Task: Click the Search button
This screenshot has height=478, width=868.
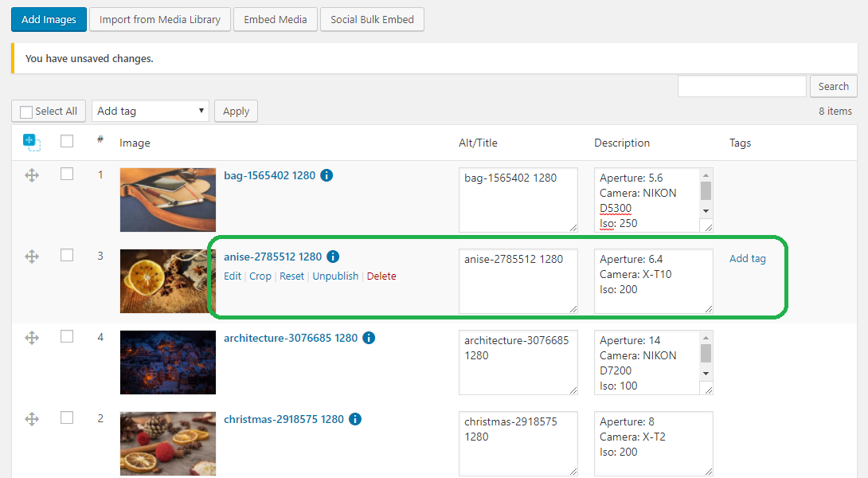Action: [x=833, y=86]
